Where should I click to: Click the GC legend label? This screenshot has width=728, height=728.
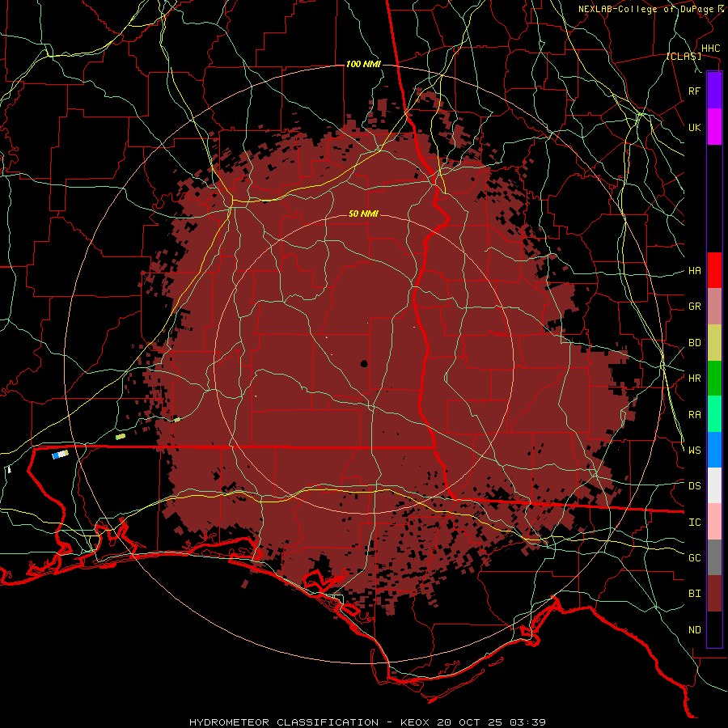pos(695,558)
